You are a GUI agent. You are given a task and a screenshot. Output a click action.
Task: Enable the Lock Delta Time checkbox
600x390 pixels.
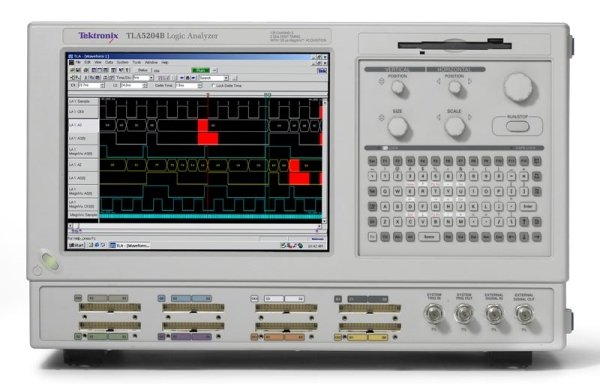tap(213, 86)
